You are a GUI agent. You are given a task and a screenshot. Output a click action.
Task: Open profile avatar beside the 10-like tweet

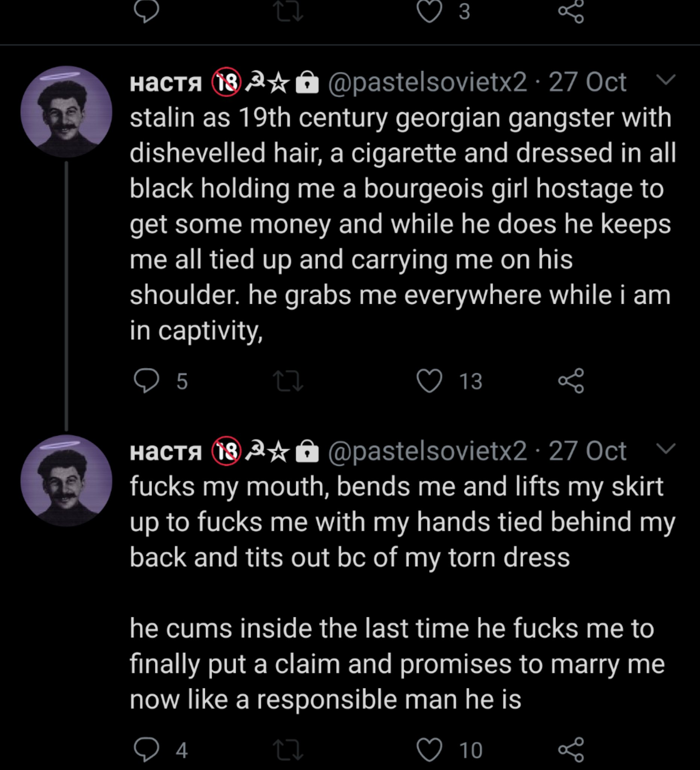click(x=67, y=480)
